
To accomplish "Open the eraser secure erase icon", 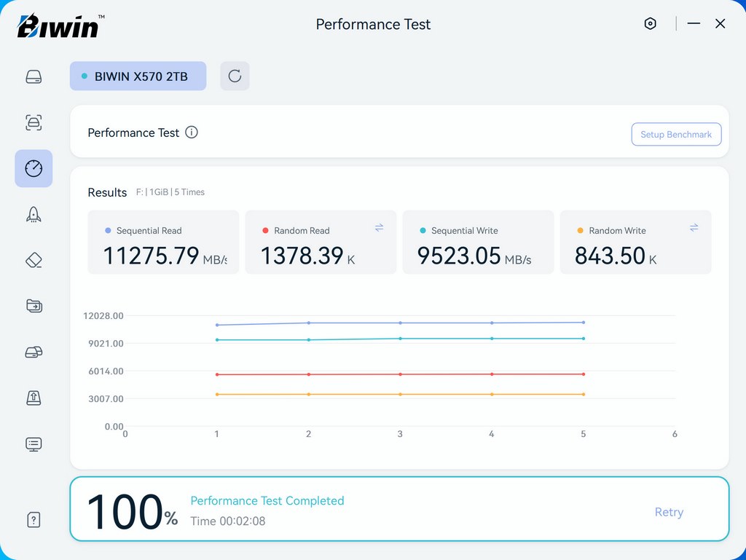I will (34, 260).
